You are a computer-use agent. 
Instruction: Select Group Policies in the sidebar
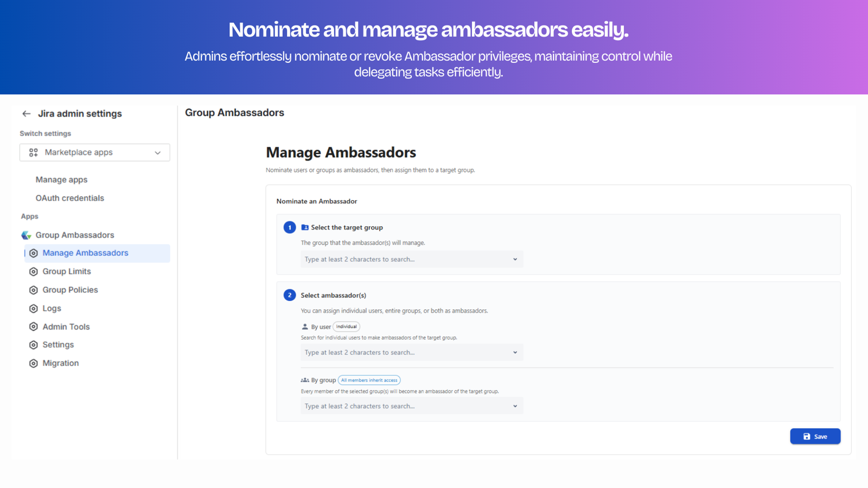(70, 290)
